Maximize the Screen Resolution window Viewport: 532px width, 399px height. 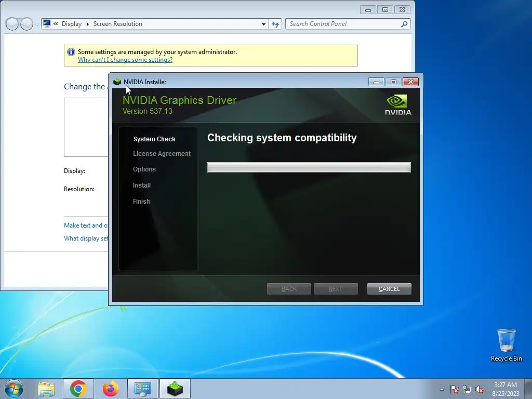pos(385,10)
